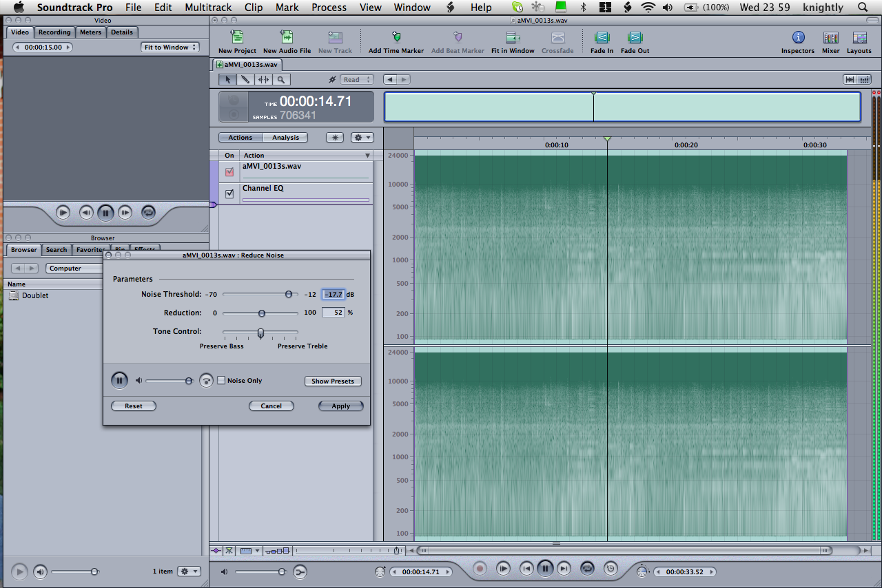
Task: Click the MIDI sync clock button in transport
Action: [x=610, y=569]
